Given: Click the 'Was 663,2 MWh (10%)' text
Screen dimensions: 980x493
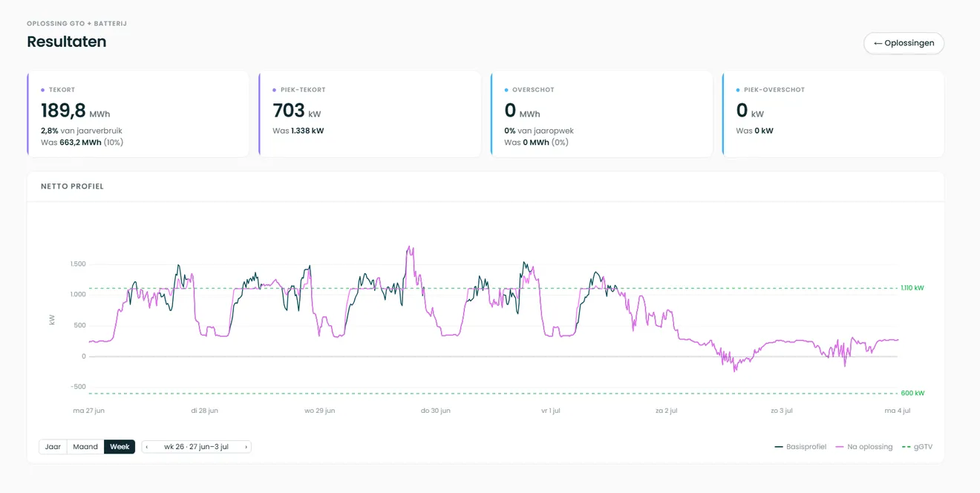Looking at the screenshot, I should click(x=82, y=142).
